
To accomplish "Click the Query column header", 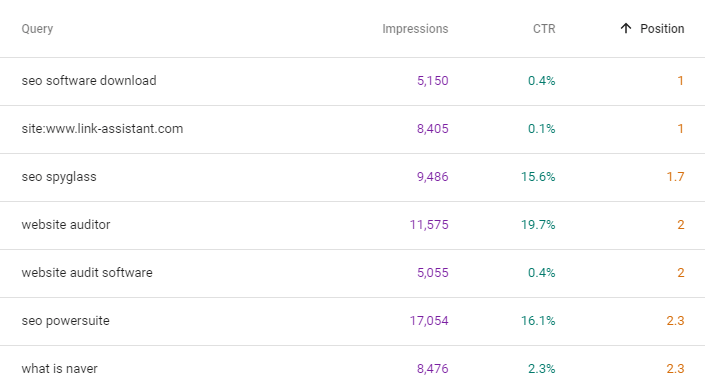I will [x=37, y=29].
